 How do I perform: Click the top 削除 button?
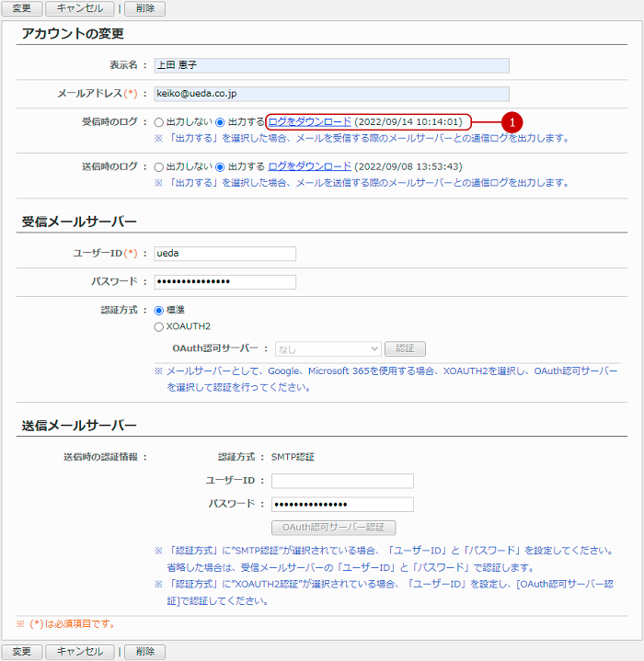pos(145,8)
